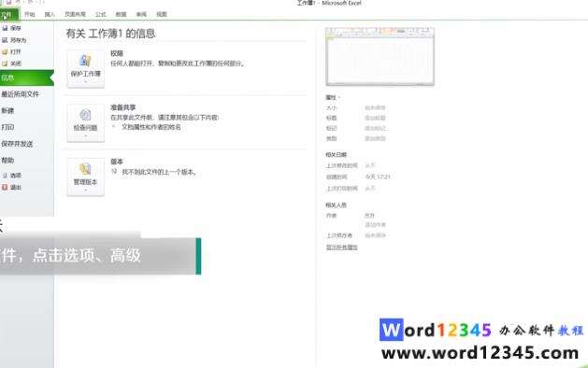Open Save & Send (保存并发送) menu item
The height and width of the screenshot is (368, 588).
27,144
